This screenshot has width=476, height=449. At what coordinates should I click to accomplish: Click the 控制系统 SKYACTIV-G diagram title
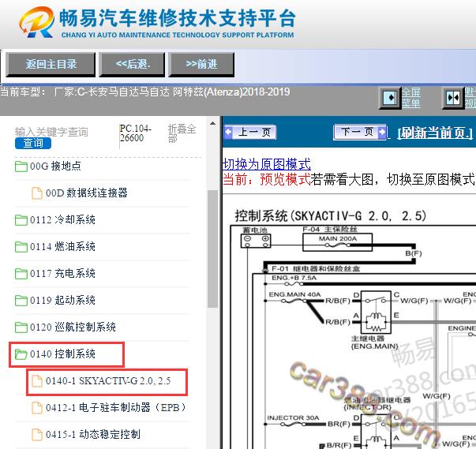pyautogui.click(x=330, y=216)
